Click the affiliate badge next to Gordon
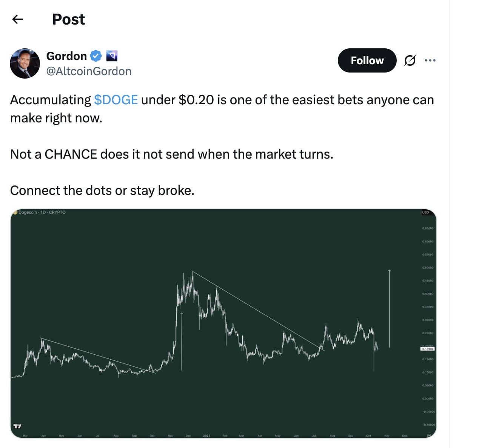 (111, 56)
